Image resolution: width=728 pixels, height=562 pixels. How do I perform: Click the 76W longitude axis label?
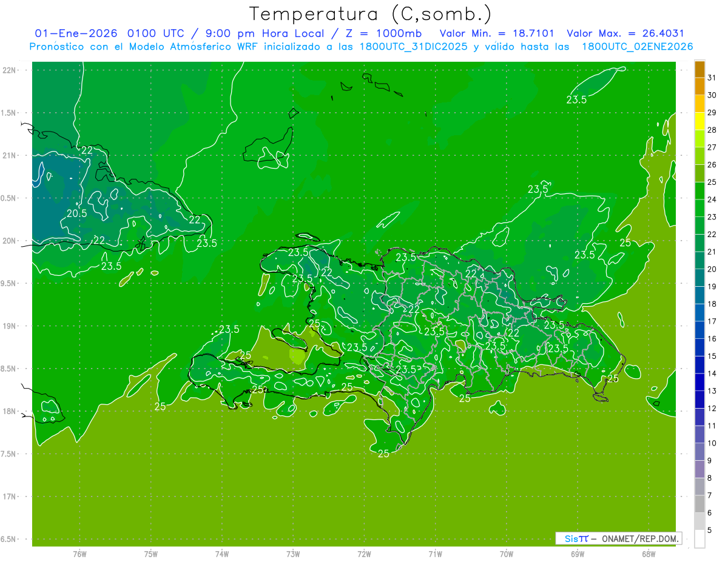click(x=79, y=554)
